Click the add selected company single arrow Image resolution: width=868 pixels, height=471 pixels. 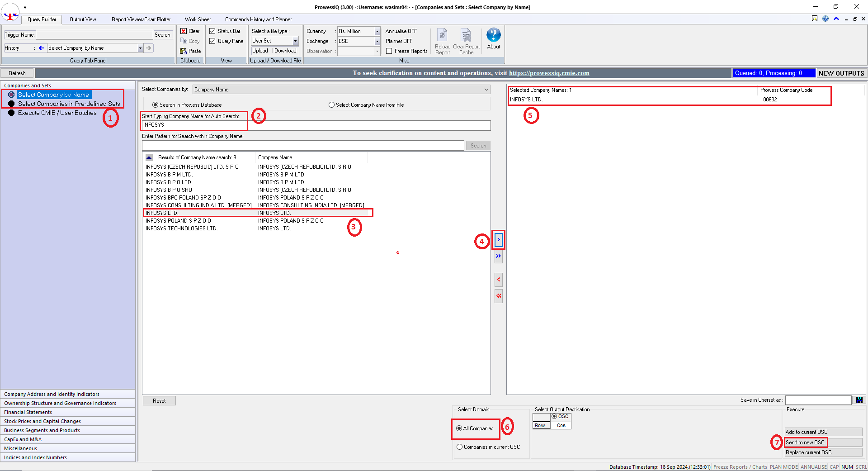(499, 240)
